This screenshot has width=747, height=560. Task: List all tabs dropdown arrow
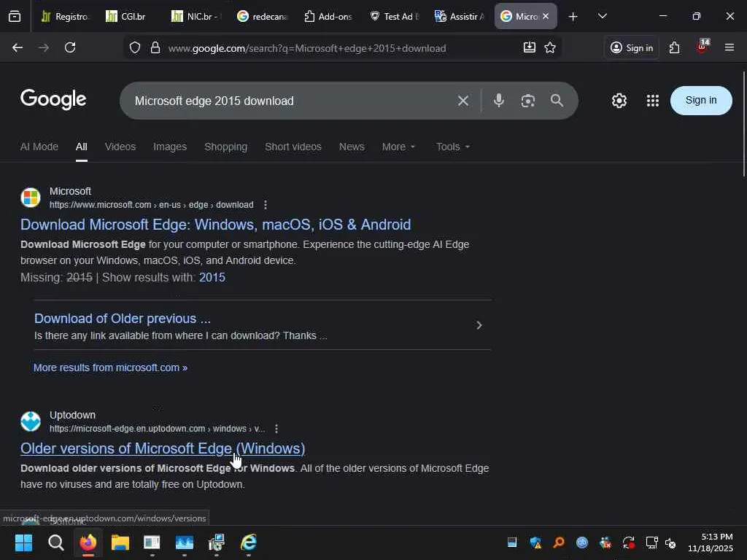[x=602, y=17]
